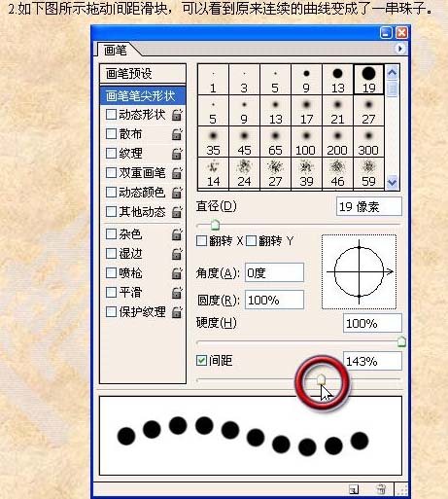Screen dimensions: 448x499
Task: Click the 间距 slider handle
Action: pyautogui.click(x=321, y=379)
